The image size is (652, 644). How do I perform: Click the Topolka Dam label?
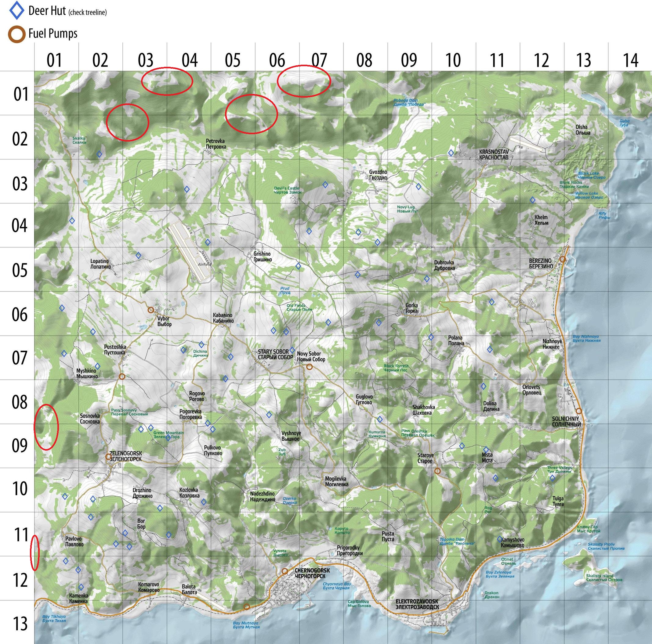point(457,541)
